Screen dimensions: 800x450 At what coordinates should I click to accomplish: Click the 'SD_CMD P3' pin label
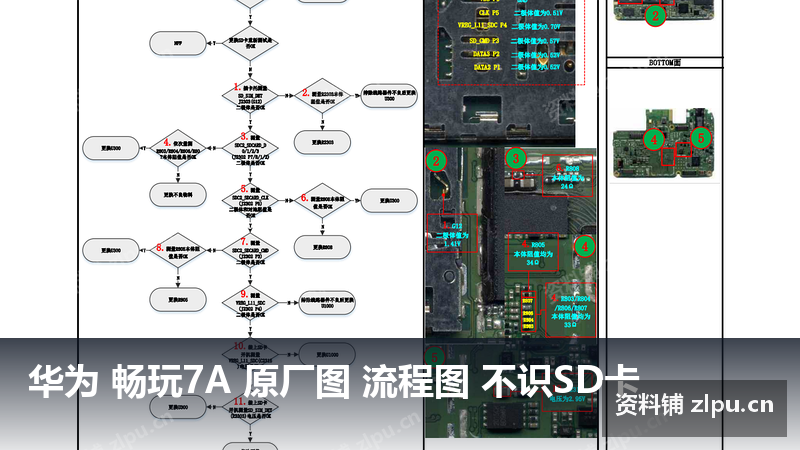[x=484, y=40]
